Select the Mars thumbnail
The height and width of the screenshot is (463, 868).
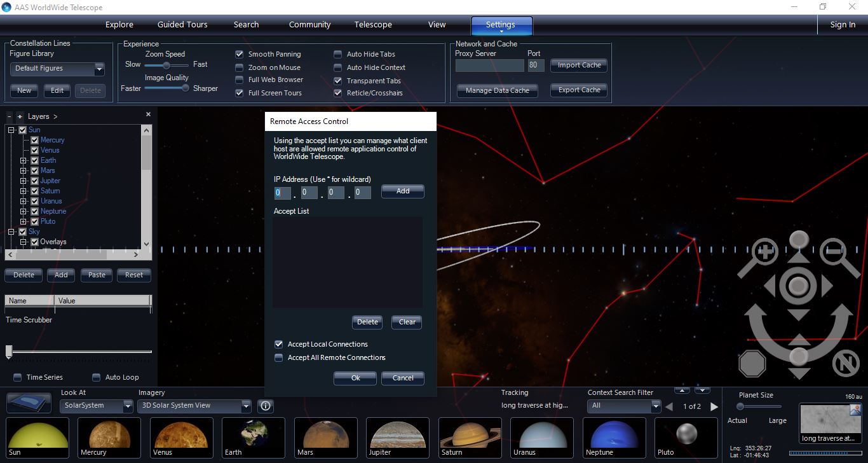tap(326, 438)
